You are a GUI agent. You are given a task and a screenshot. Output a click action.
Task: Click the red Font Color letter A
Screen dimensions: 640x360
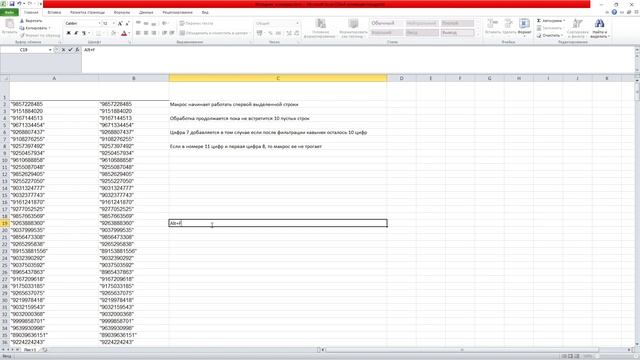click(124, 33)
